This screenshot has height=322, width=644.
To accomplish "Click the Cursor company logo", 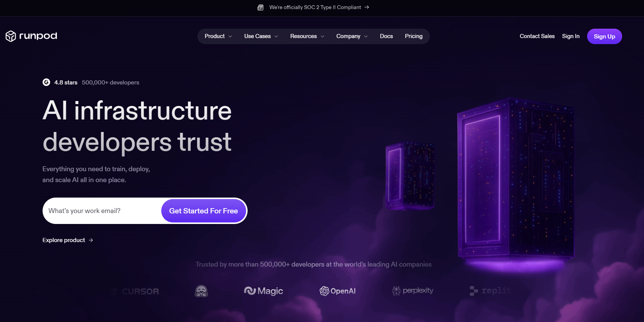I will [135, 291].
